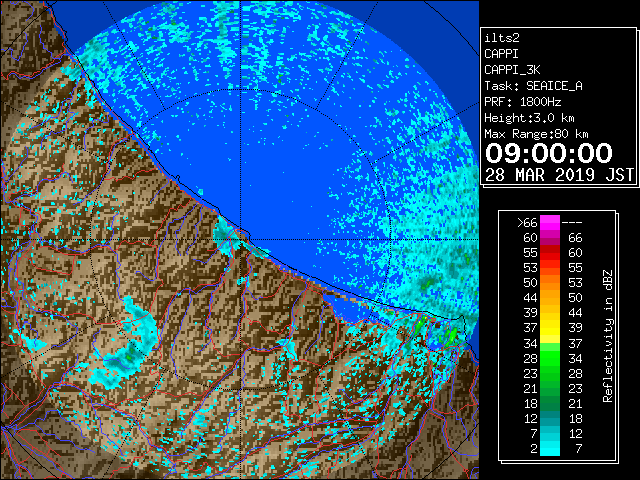The width and height of the screenshot is (640, 480).
Task: Pick the red-orange 53–55 dBZ swatch
Action: coord(550,268)
